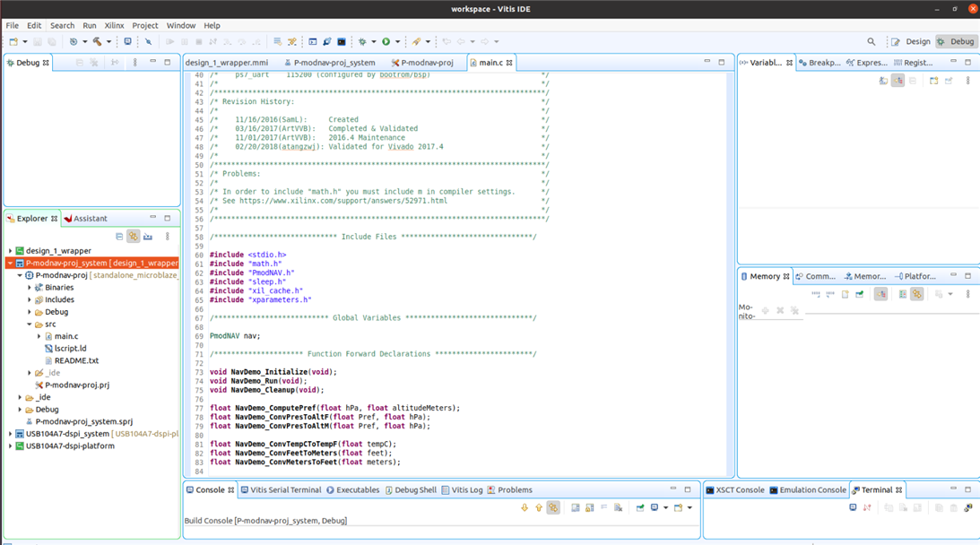Click the skip breakpoints toolbar icon

click(148, 42)
